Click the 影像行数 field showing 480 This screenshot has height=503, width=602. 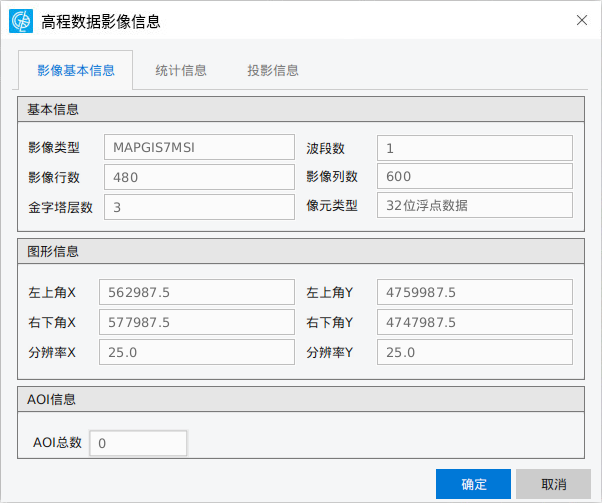pyautogui.click(x=199, y=177)
